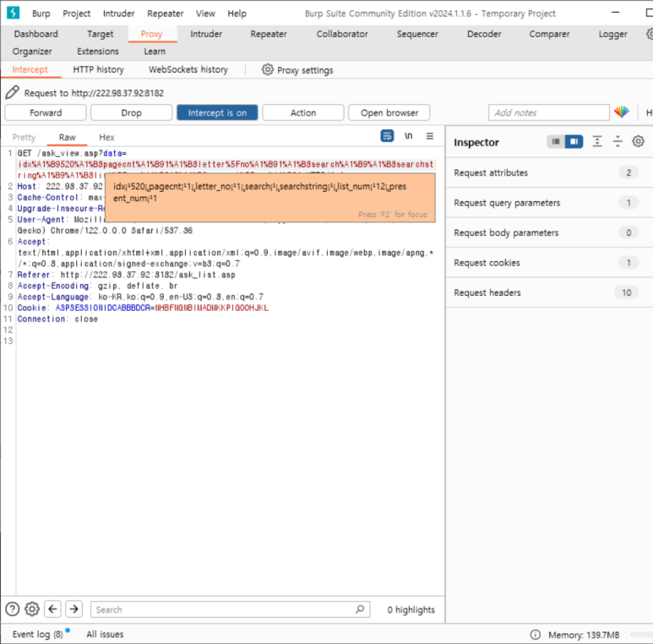Switch to the Dashboard tab
The image size is (653, 644).
pos(35,34)
